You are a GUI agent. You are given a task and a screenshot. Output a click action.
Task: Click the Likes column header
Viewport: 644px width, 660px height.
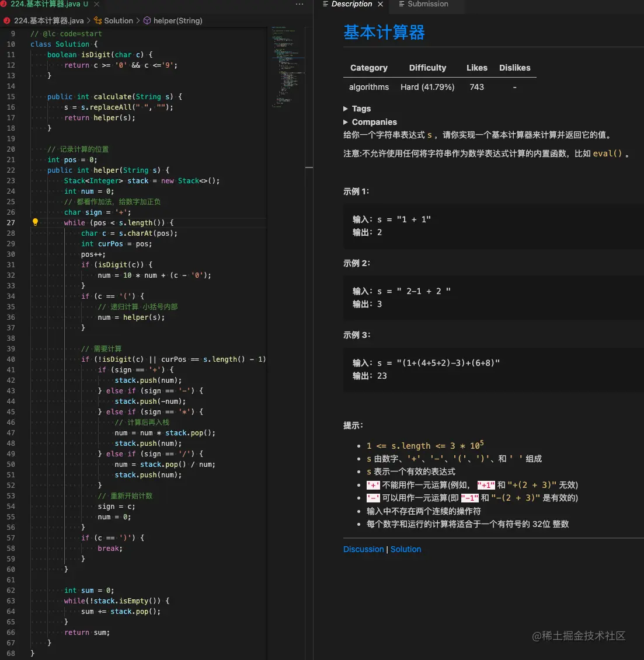pos(477,68)
